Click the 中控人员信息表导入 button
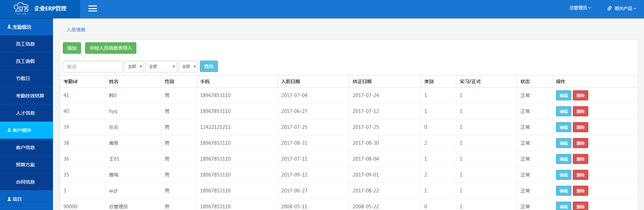Image resolution: width=644 pixels, height=210 pixels. pyautogui.click(x=111, y=48)
